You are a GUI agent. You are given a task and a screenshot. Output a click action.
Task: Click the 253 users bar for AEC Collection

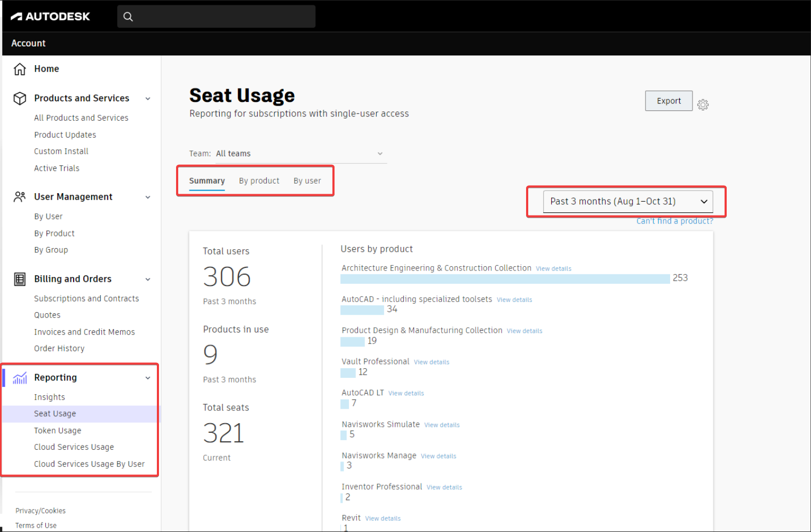click(x=505, y=279)
